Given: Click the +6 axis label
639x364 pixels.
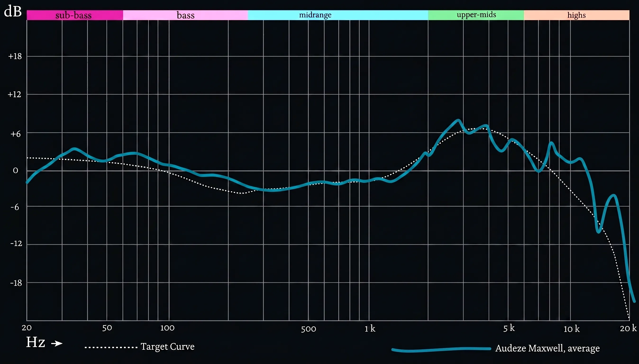Looking at the screenshot, I should pyautogui.click(x=15, y=134).
